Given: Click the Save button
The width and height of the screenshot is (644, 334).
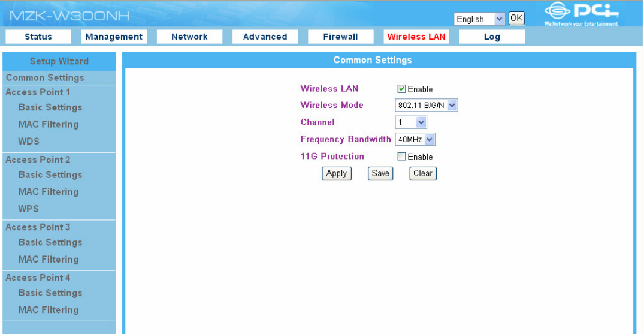Looking at the screenshot, I should point(380,173).
